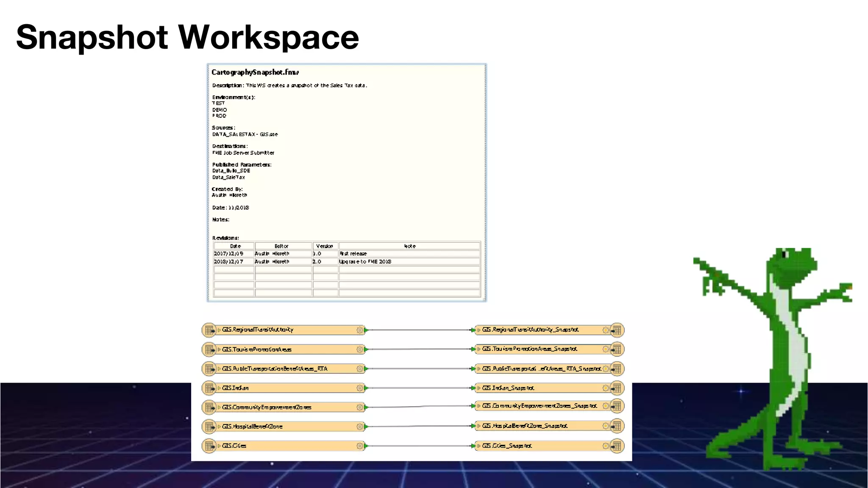Select the Data_SaleTax published parameter text
868x488 pixels.
click(228, 177)
